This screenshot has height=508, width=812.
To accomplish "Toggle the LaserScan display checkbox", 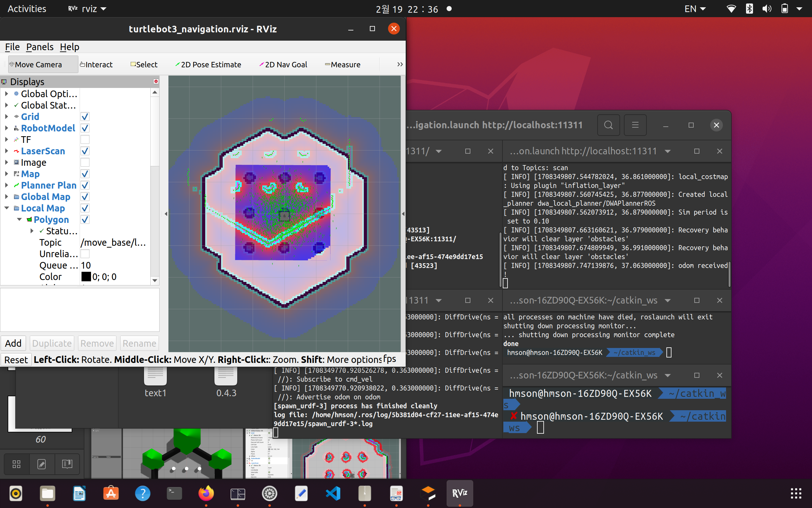I will (85, 151).
